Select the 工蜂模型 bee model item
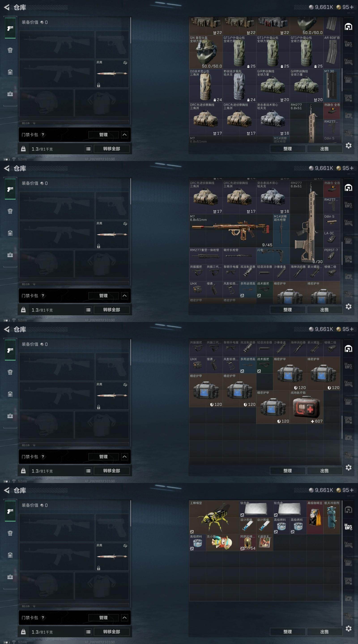 [214, 517]
